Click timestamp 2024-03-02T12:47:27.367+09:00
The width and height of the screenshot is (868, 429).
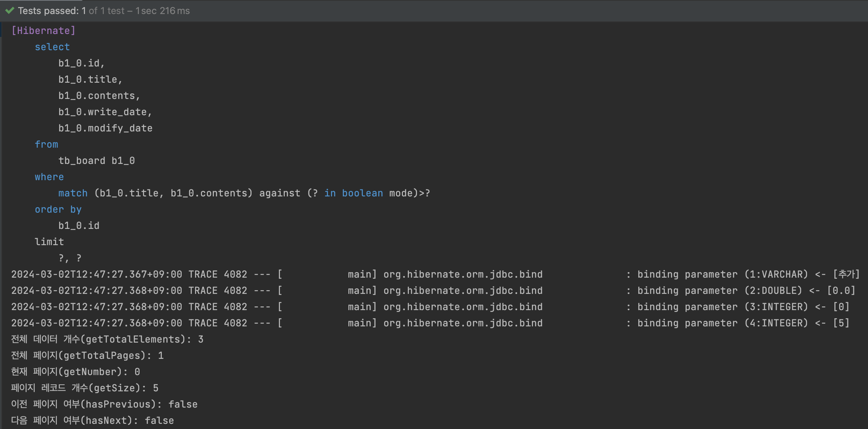coord(96,274)
